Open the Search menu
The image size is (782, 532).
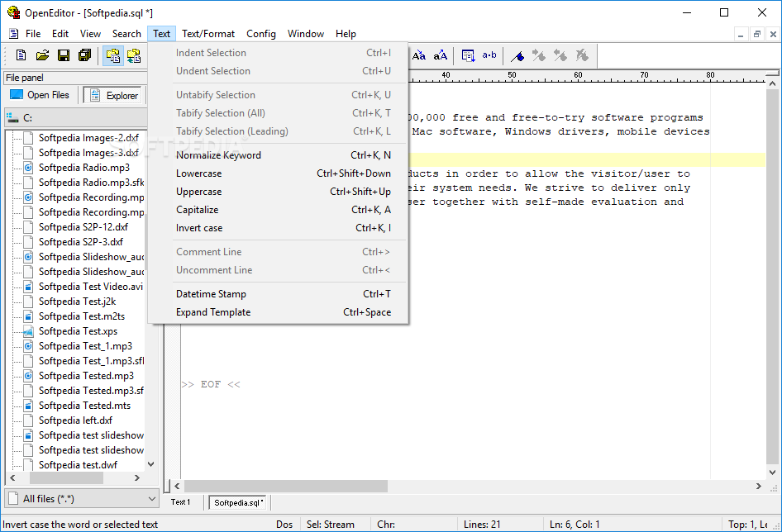point(126,34)
